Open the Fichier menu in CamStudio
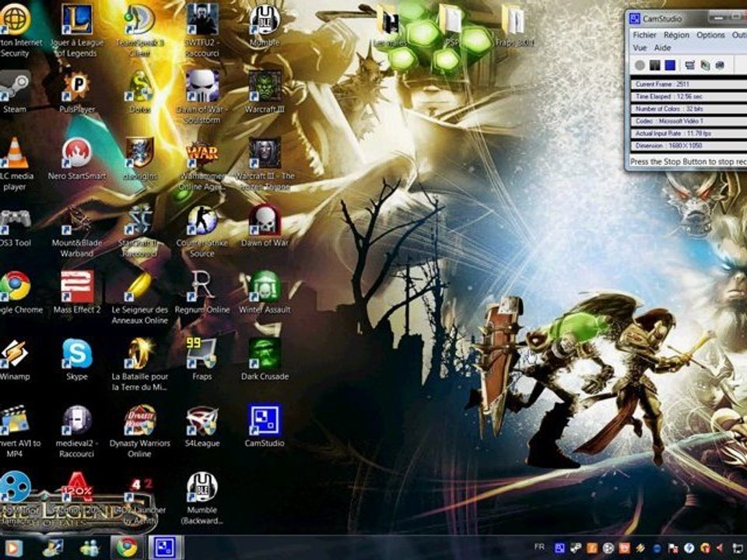The width and height of the screenshot is (747, 560). 644,35
